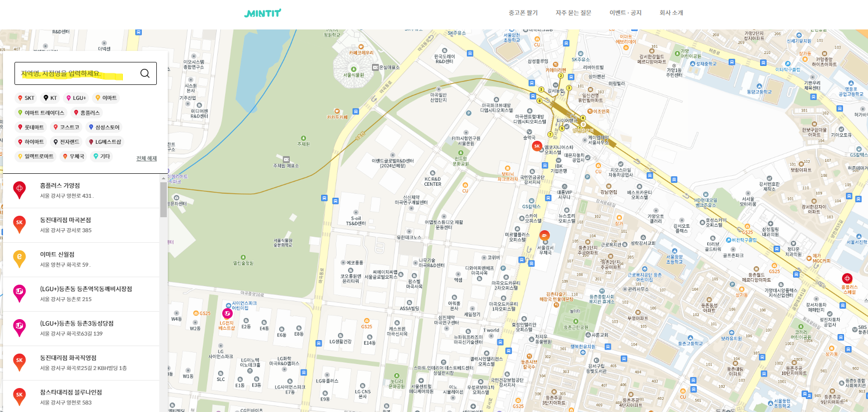
Task: Click the scrollbar up arrow in the list
Action: coord(163,178)
